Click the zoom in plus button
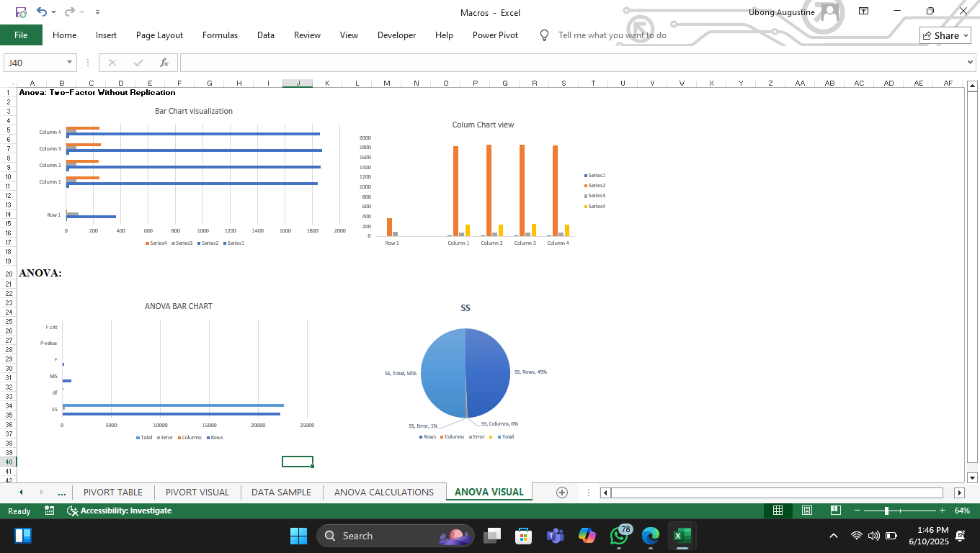Viewport: 980px width, 553px height. [x=942, y=511]
